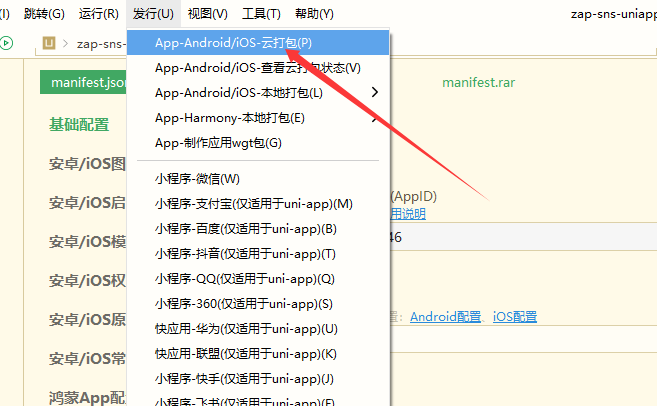Screen dimensions: 657x406
Task: Open 安卓/iOS启 section in manifest sidebar
Action: coord(87,202)
